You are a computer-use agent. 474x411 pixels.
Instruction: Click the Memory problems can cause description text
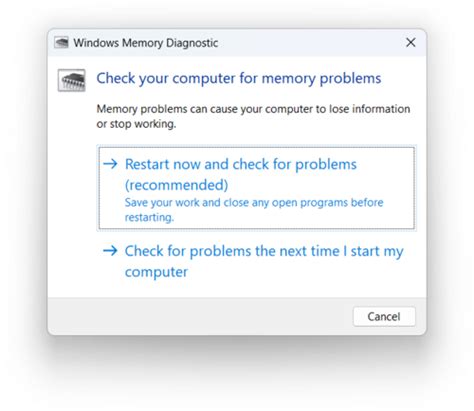coord(253,109)
